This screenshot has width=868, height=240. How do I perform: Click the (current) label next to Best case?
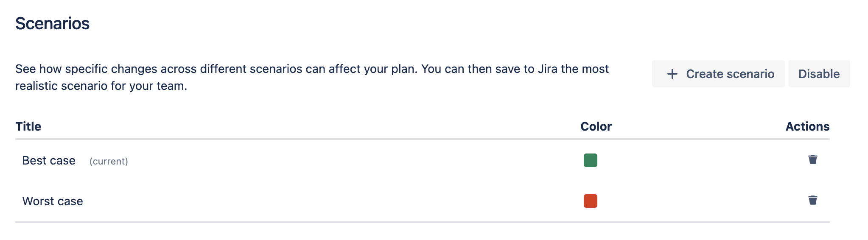[x=109, y=161]
